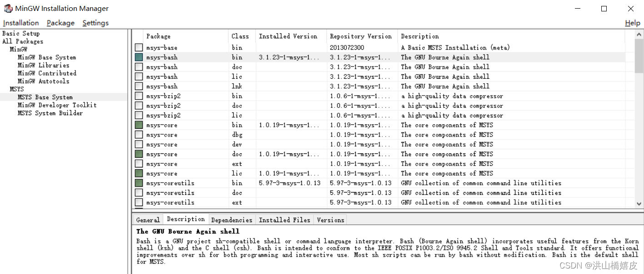Click the 'lnk' class cell of msys-bash
This screenshot has height=274, width=644.
click(x=237, y=86)
